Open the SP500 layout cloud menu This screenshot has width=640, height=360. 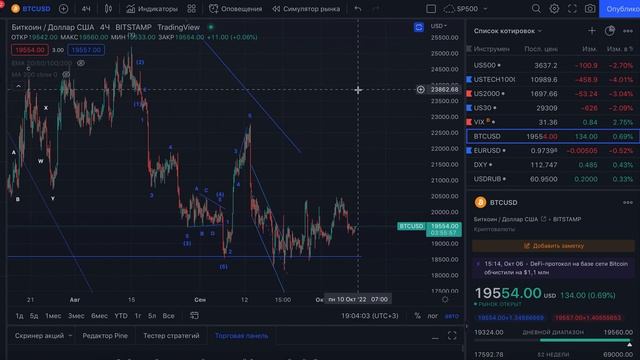pyautogui.click(x=466, y=9)
